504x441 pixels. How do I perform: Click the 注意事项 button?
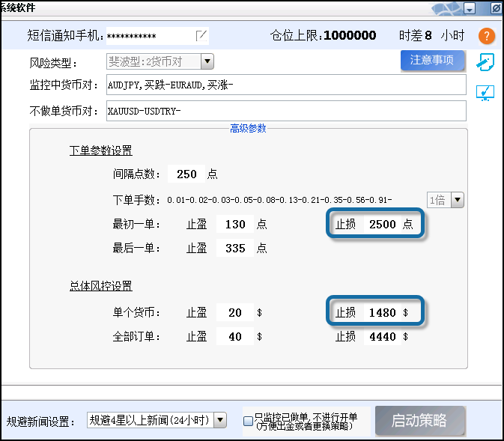[432, 60]
